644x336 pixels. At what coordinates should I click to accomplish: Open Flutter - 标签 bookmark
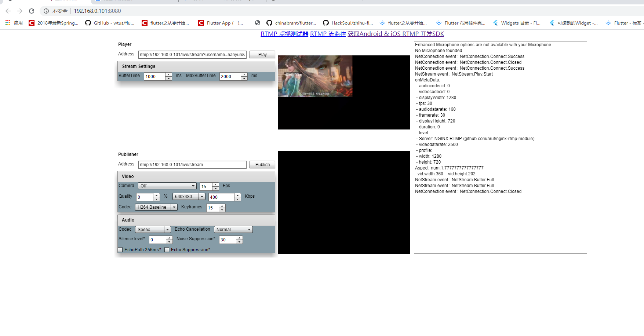[x=625, y=23]
